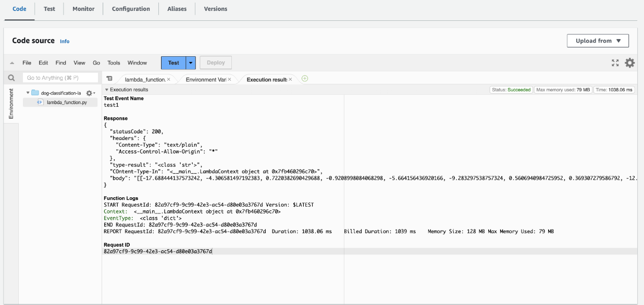644x305 pixels.
Task: Switch to the Aliases tab
Action: point(177,9)
